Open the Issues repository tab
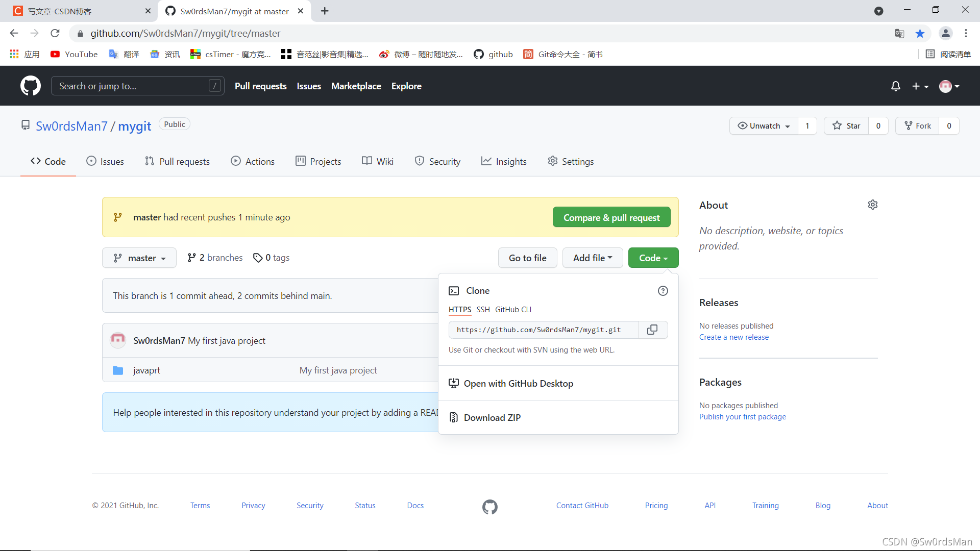This screenshot has height=551, width=980. point(105,161)
